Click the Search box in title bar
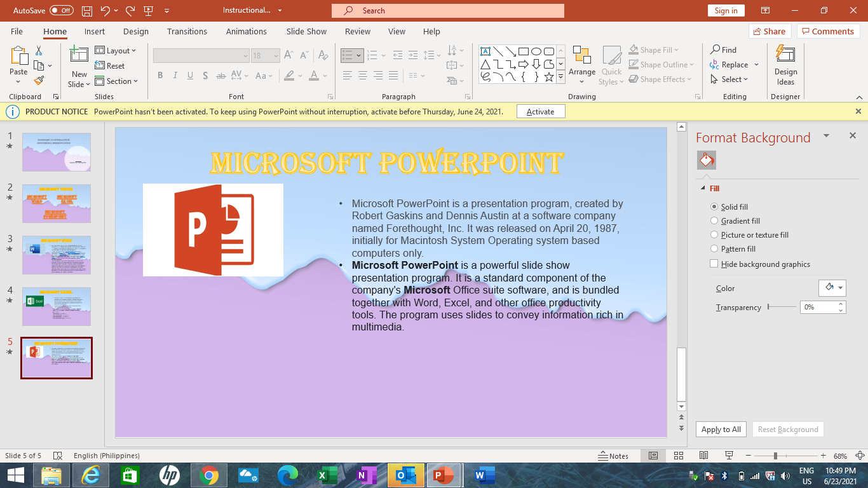 448,10
